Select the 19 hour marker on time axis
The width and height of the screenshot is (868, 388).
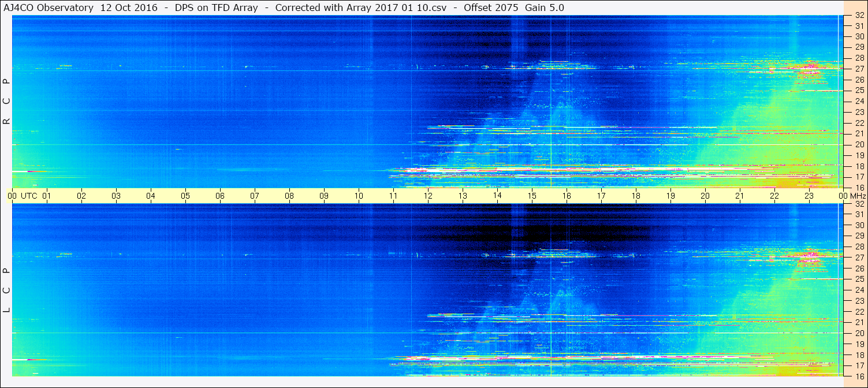670,196
